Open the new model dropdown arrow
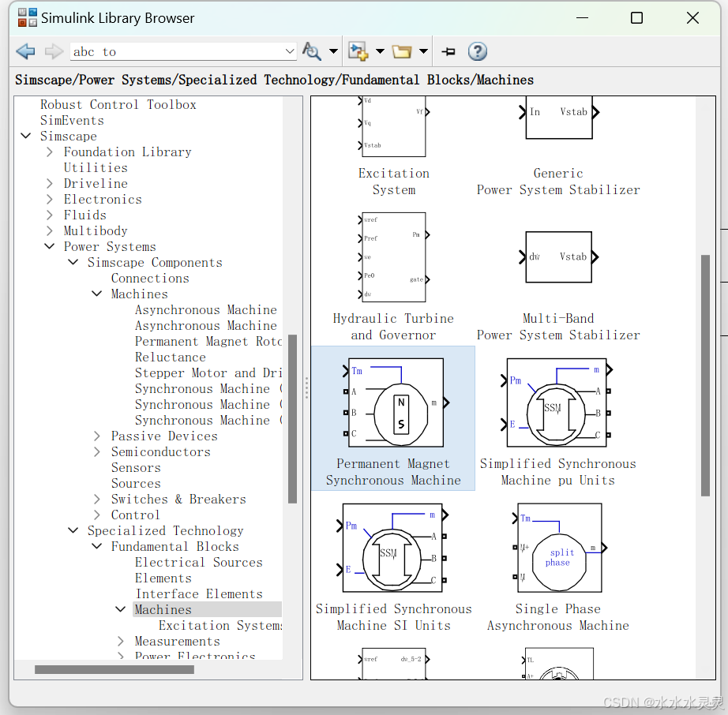 pyautogui.click(x=380, y=51)
